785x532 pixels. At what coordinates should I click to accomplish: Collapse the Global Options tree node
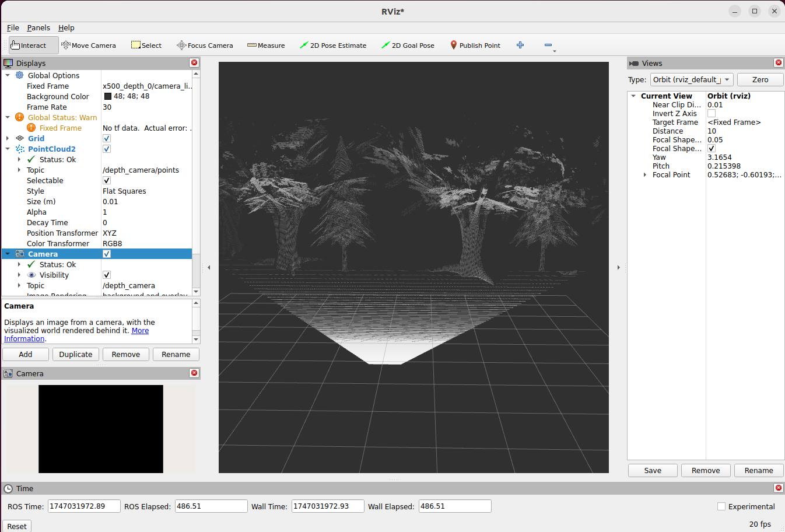coord(8,75)
